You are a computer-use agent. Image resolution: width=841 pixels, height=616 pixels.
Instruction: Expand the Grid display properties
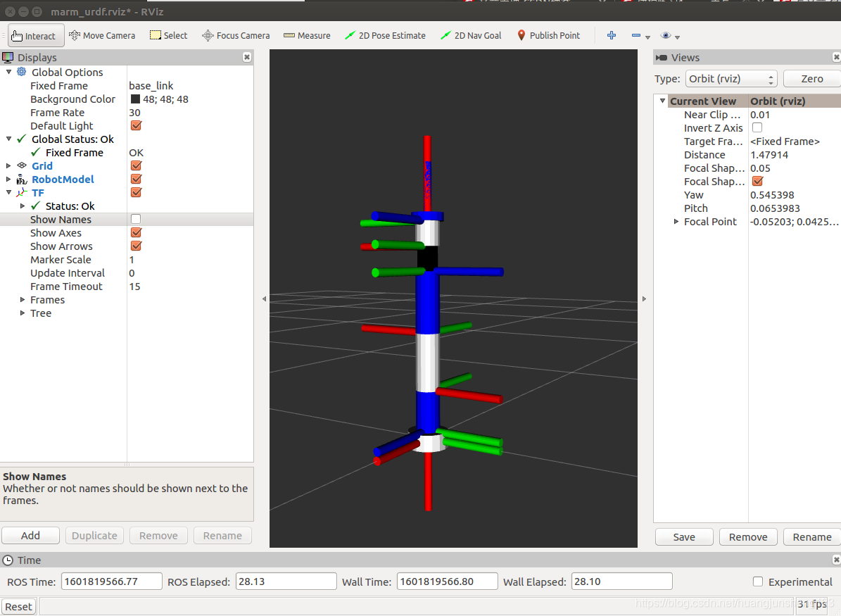tap(8, 166)
